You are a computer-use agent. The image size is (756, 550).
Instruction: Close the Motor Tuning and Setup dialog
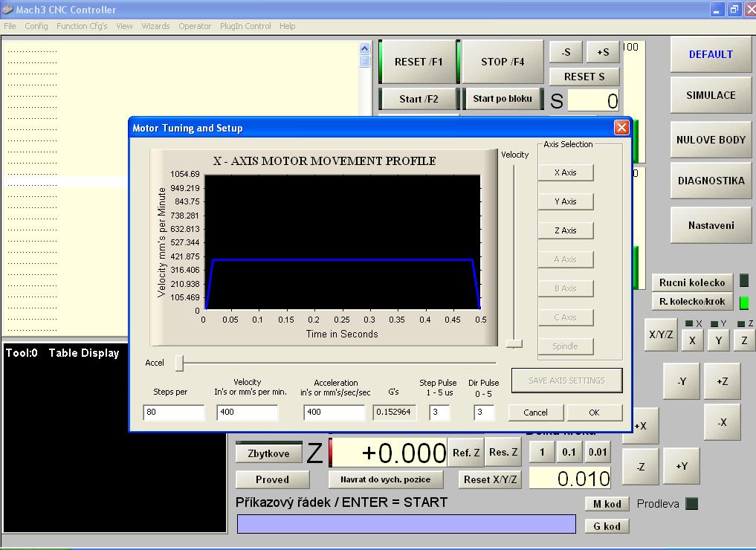click(621, 128)
